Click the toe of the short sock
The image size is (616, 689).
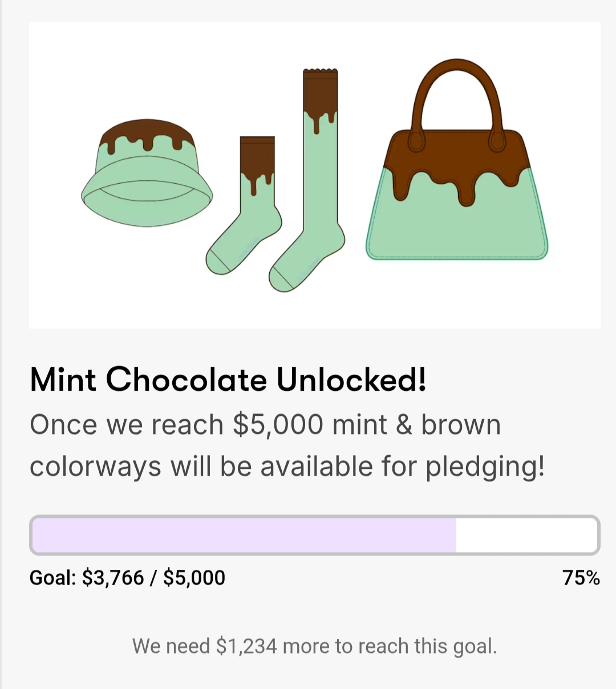217,262
